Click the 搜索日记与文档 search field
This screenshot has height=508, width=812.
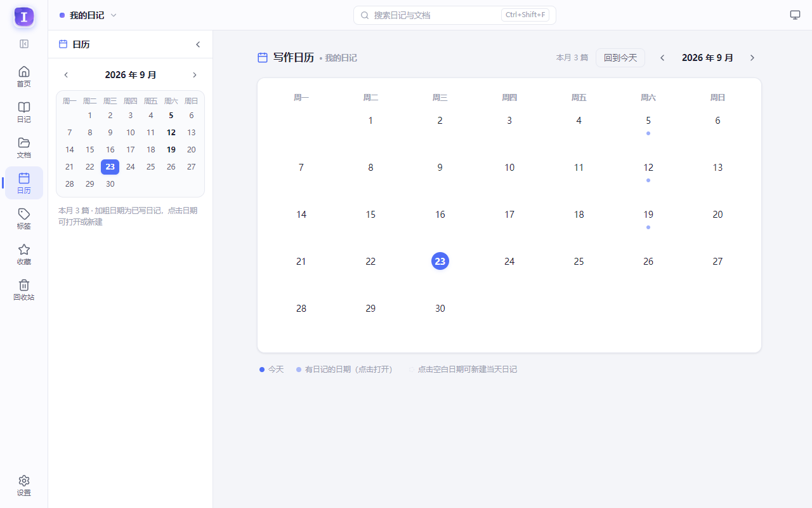pos(454,15)
